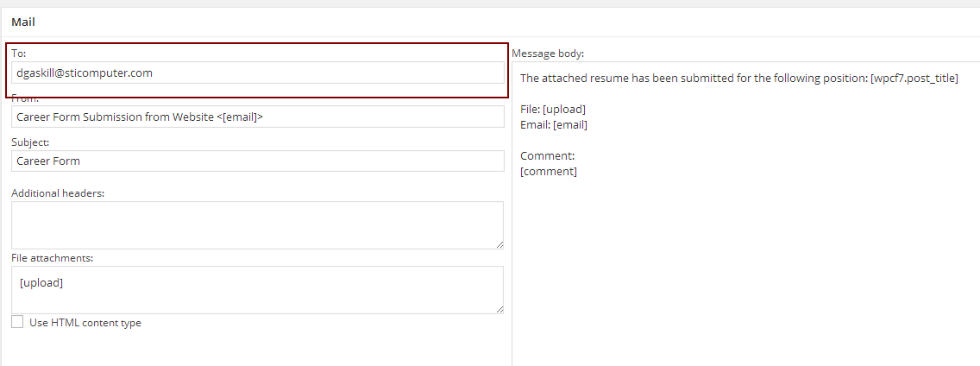This screenshot has height=366, width=980.
Task: Enable Use HTML content type checkbox
Action: pyautogui.click(x=17, y=322)
